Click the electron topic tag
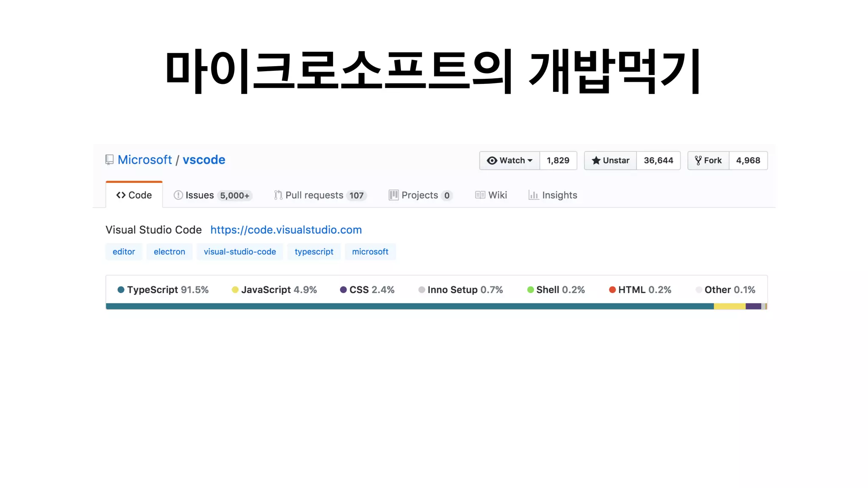The height and width of the screenshot is (488, 868). 169,252
